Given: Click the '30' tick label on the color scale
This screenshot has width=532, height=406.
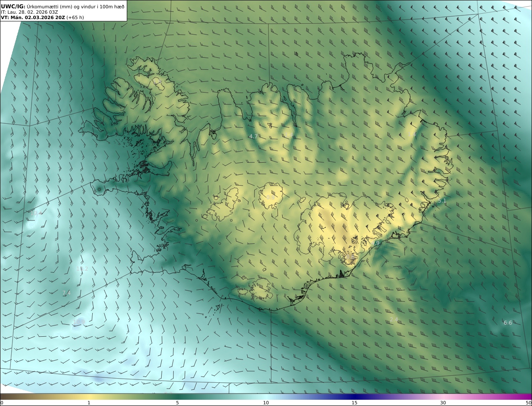Looking at the screenshot, I should pos(443,403).
